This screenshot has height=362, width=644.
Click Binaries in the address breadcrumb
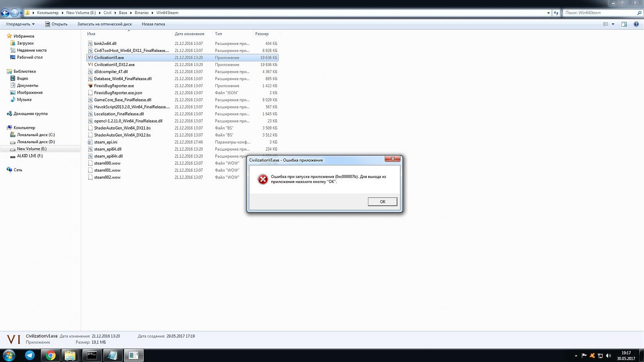[142, 13]
